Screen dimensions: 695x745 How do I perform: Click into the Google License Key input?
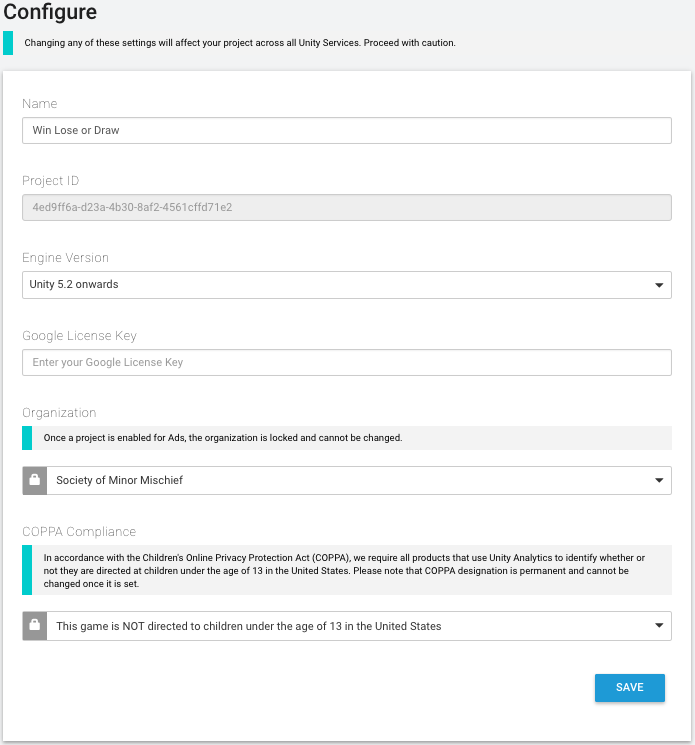346,362
